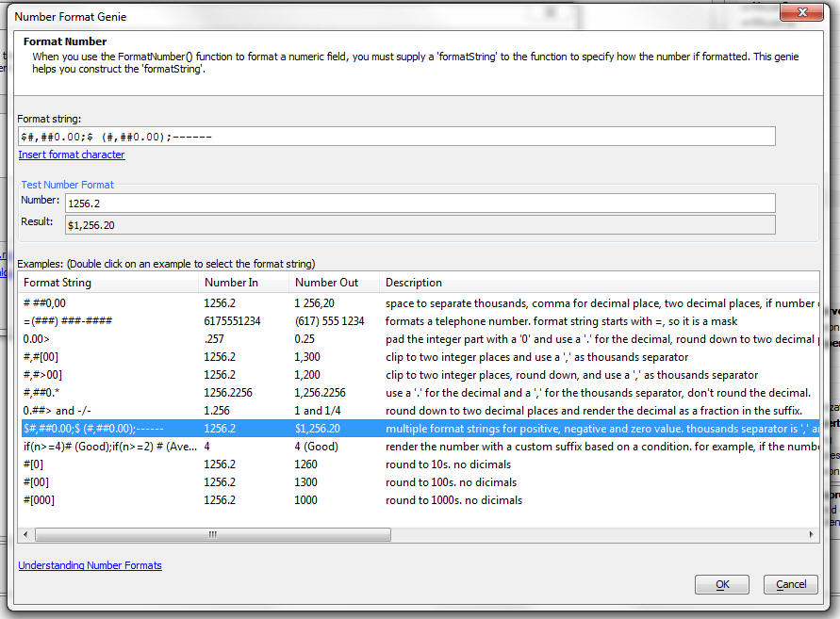Click the examples list horizontal scrollbar thumb
Viewport: 840px width, 619px height.
point(213,534)
